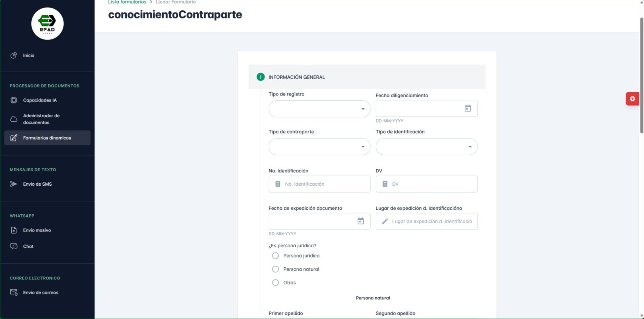Open the red settings gear button
The image size is (644, 319).
click(632, 99)
